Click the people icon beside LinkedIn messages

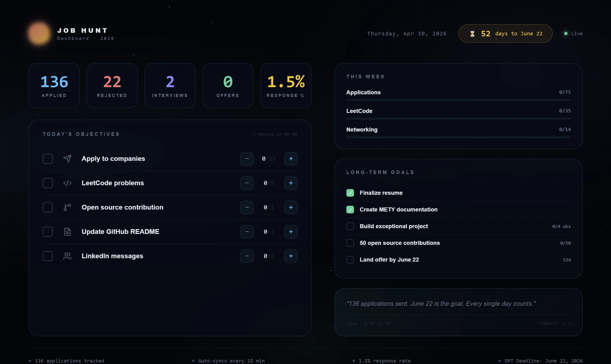click(67, 256)
